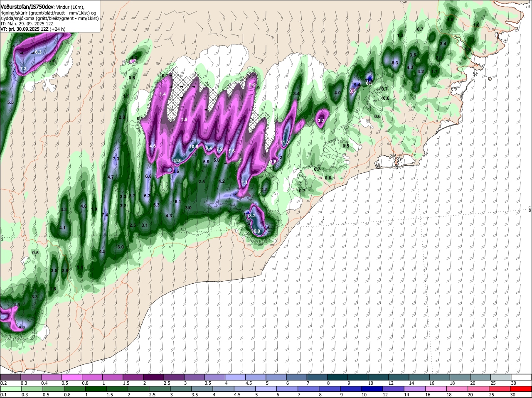
Task: Click the 4.0 precipitation value on the map
Action: coord(337,93)
